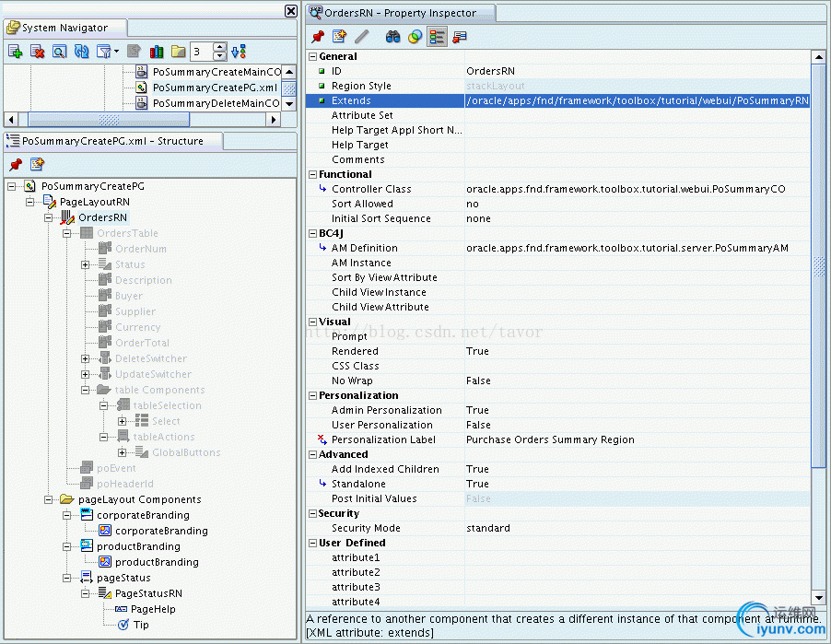
Task: Click the binoculars find icon in Property Inspector
Action: coord(392,37)
